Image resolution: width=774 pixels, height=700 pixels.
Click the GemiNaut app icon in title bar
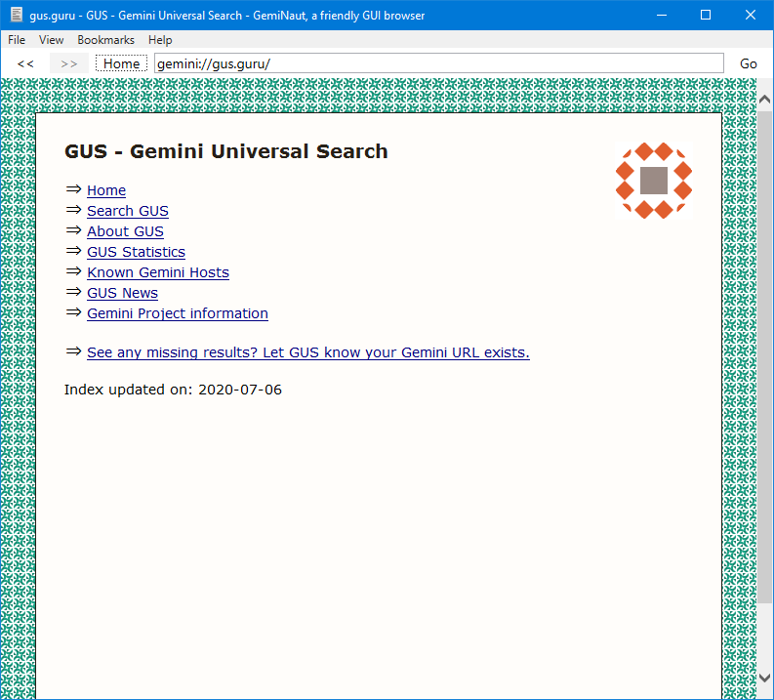pos(17,15)
